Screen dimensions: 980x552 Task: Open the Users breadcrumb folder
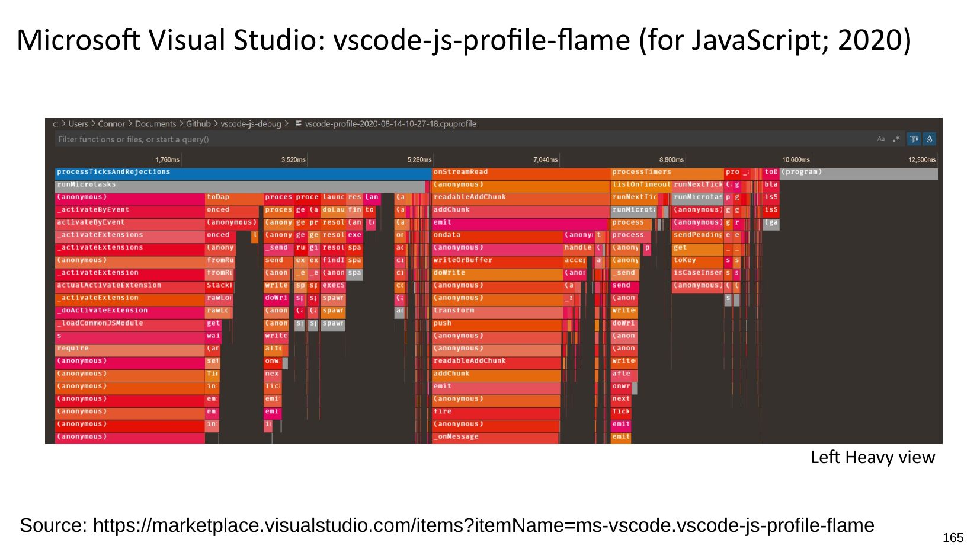[x=78, y=124]
